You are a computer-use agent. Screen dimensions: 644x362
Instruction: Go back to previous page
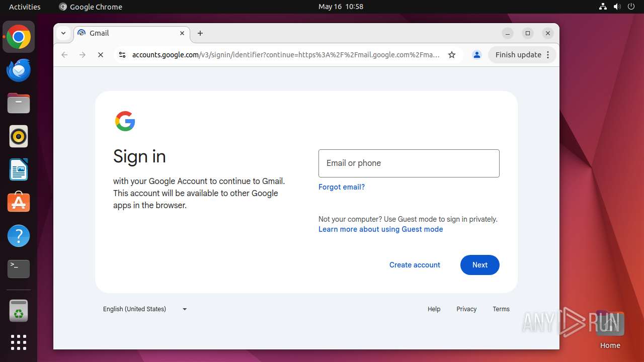[64, 55]
